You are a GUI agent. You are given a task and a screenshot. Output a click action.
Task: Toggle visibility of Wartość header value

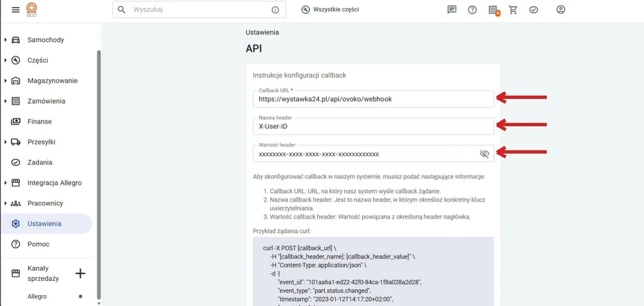(x=485, y=154)
